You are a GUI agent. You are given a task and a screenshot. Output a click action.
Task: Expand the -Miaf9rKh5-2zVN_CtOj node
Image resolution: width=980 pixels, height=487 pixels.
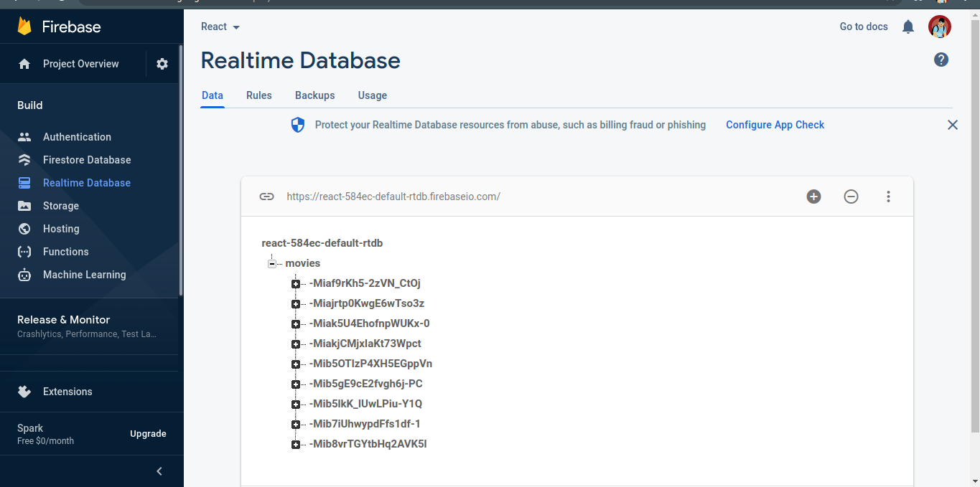click(x=296, y=283)
